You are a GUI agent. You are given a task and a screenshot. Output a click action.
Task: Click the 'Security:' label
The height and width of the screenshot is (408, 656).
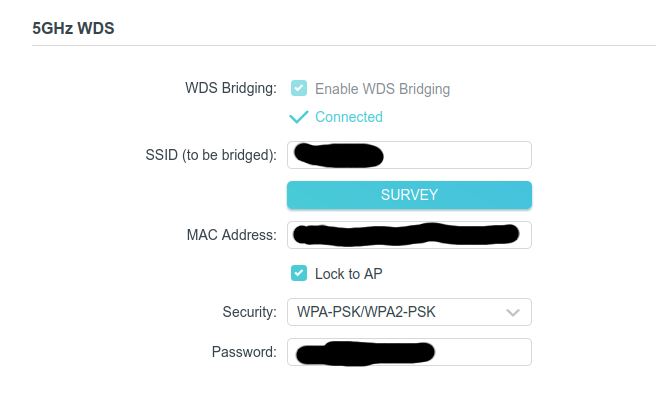coord(248,313)
